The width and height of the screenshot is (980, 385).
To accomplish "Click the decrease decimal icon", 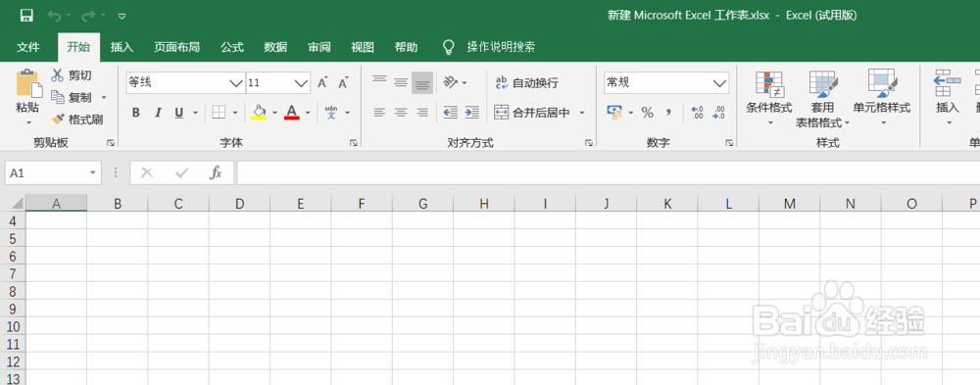I will pyautogui.click(x=718, y=113).
